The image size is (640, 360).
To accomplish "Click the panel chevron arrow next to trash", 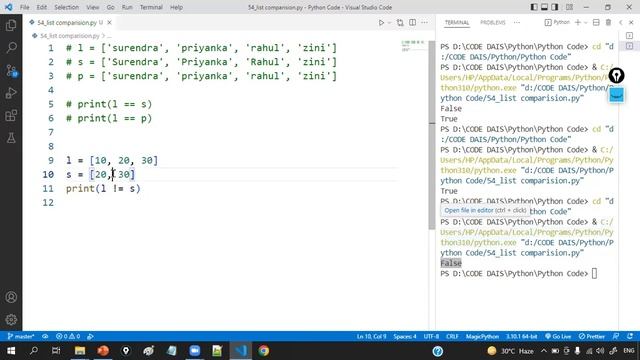I will click(x=620, y=22).
